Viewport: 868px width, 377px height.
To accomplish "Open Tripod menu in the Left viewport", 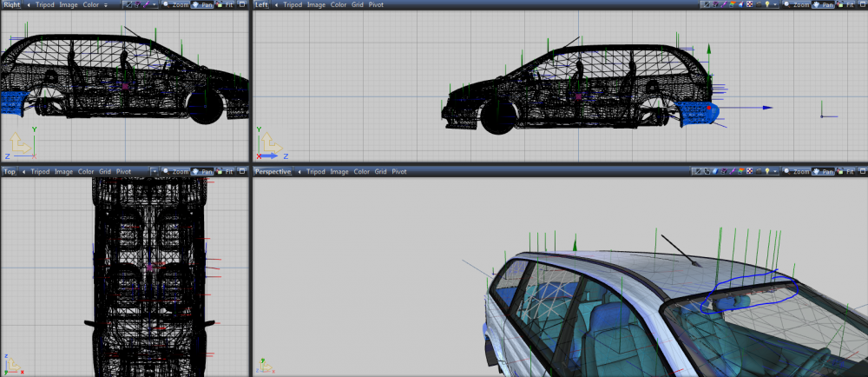I will coord(293,4).
